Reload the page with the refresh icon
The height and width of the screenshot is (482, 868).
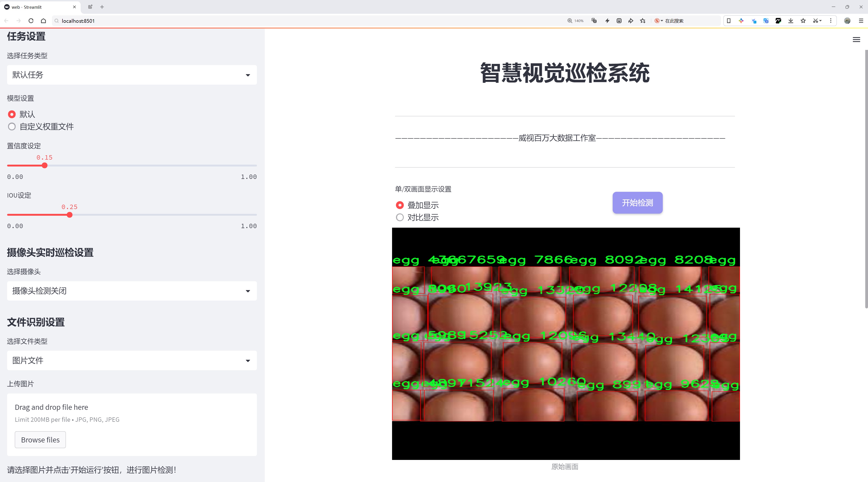[31, 21]
